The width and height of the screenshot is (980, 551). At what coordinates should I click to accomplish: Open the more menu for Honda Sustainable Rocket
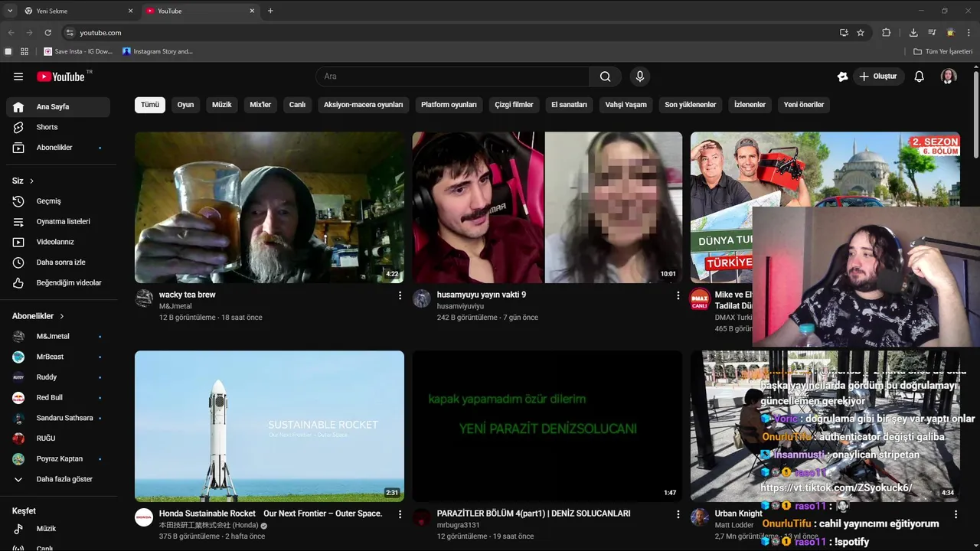tap(400, 514)
